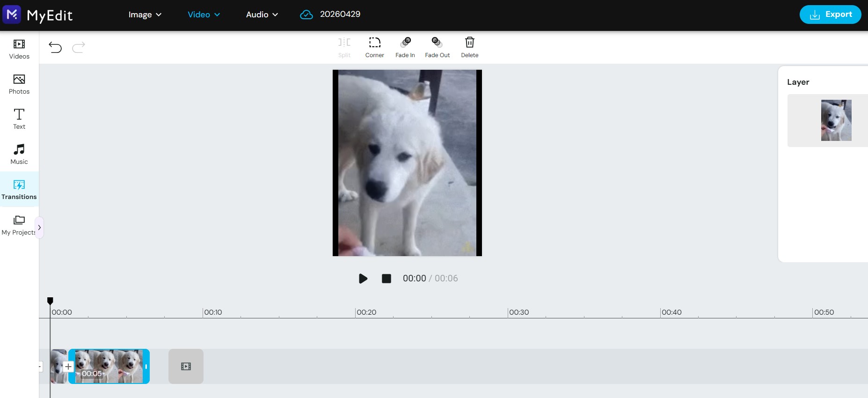Viewport: 868px width, 398px height.
Task: Click the cloud save icon
Action: tap(306, 15)
